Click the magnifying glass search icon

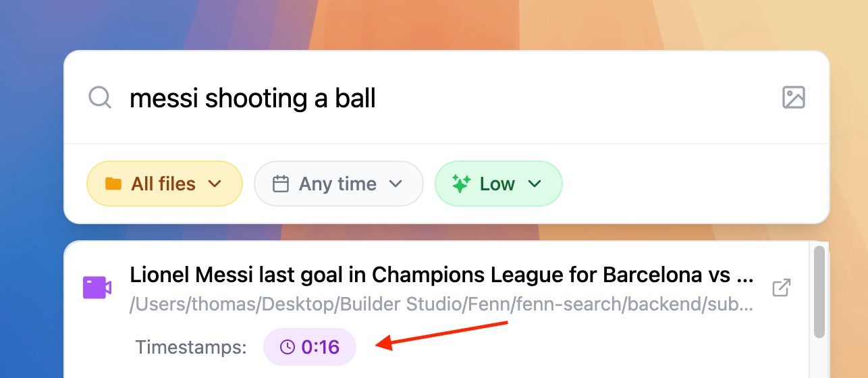pos(100,98)
